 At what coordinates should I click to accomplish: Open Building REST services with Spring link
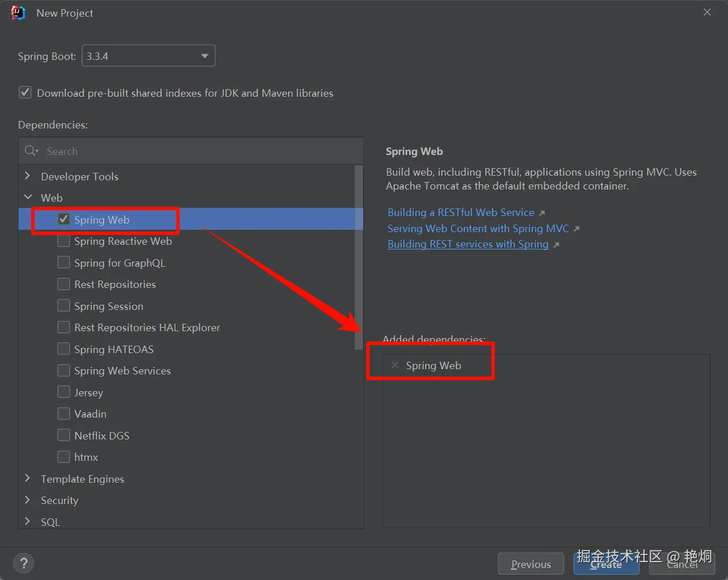pyautogui.click(x=468, y=244)
